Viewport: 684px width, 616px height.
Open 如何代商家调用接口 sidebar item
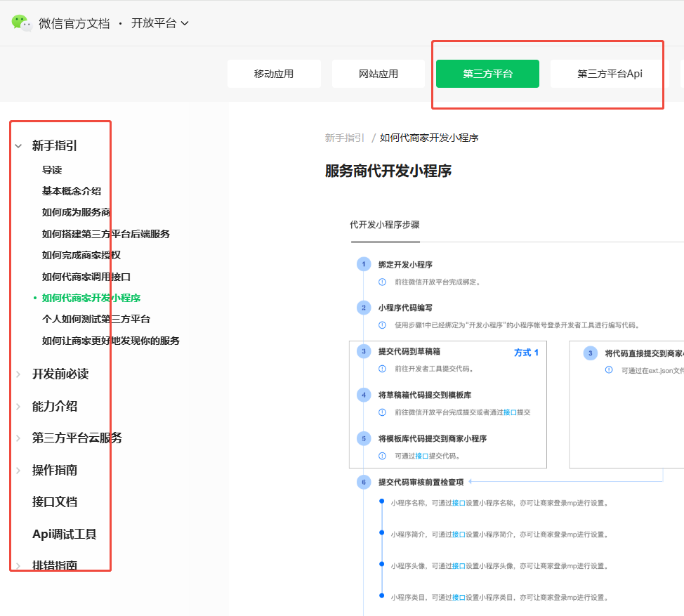(x=86, y=277)
